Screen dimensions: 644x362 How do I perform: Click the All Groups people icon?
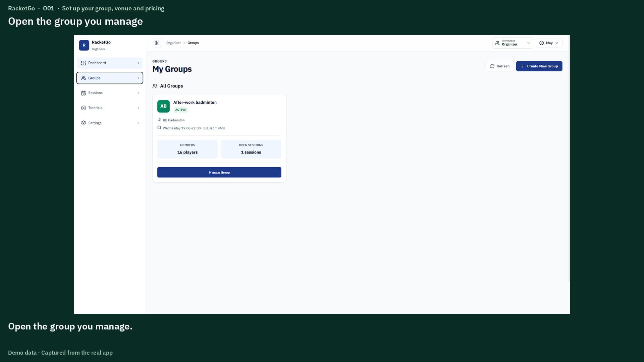(x=155, y=86)
